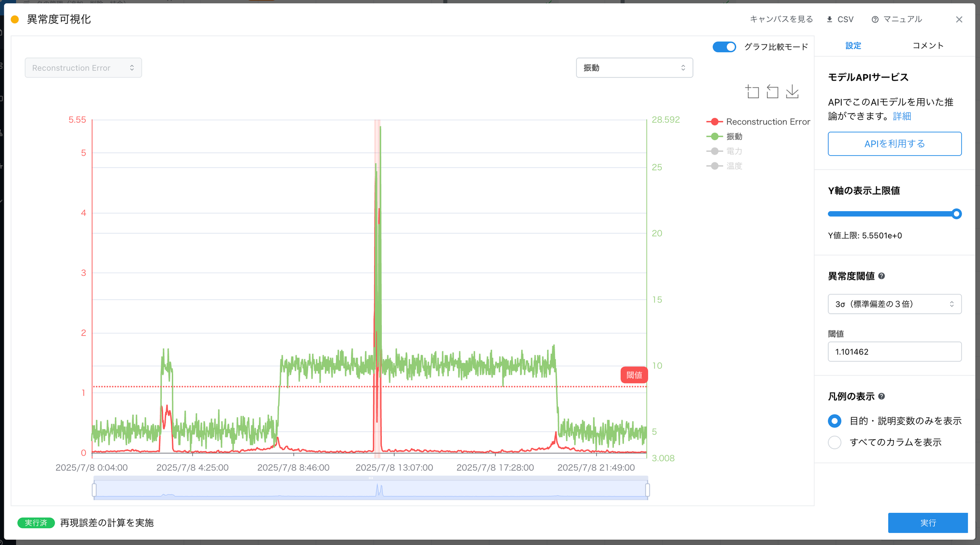Toggle 電力 legend series marker
This screenshot has width=980, height=545.
tap(714, 151)
